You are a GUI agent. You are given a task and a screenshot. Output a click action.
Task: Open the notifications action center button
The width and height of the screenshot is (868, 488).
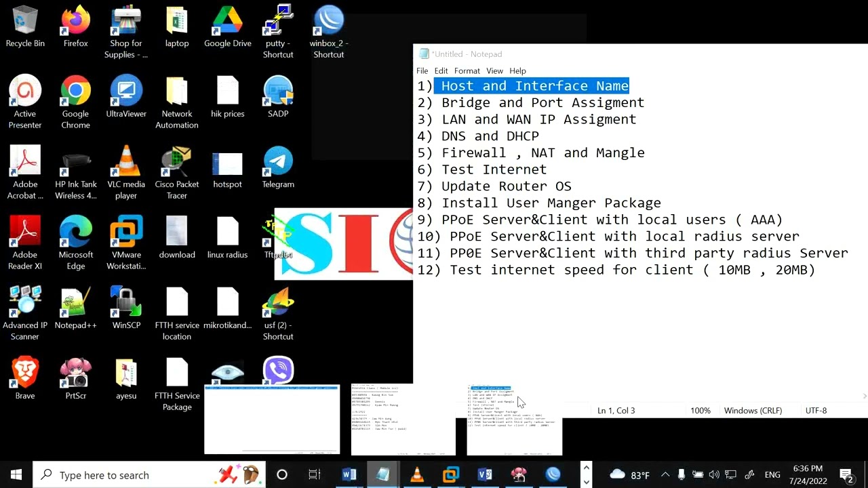pyautogui.click(x=846, y=474)
